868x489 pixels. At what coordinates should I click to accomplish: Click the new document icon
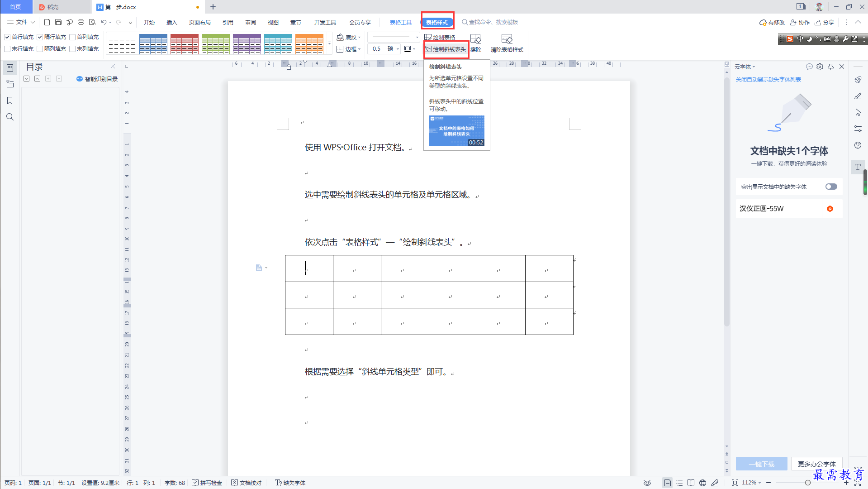47,22
